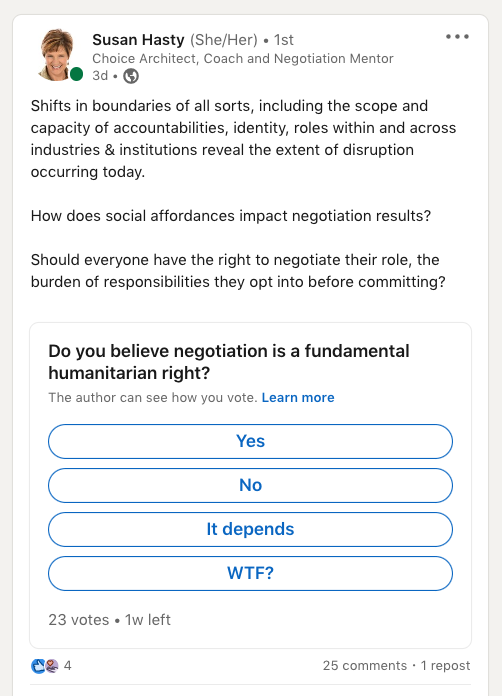The image size is (502, 696).
Task: Show the 4 reactions count list
Action: coord(67,665)
